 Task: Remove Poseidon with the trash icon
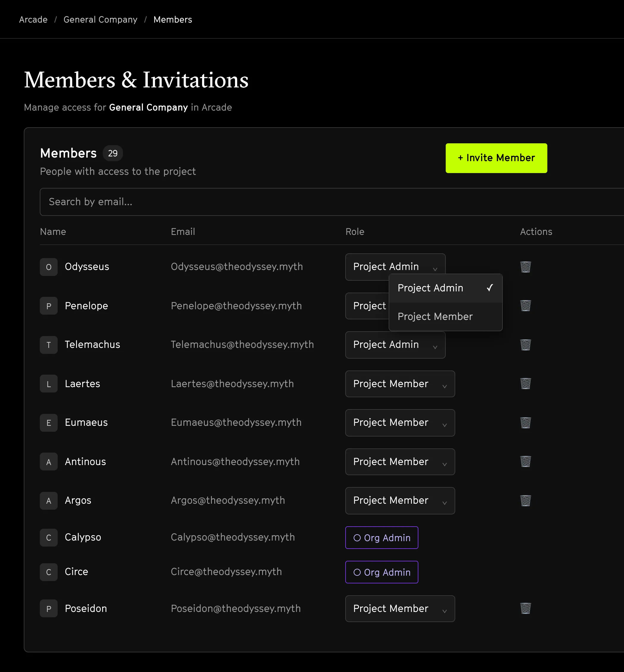pos(525,608)
